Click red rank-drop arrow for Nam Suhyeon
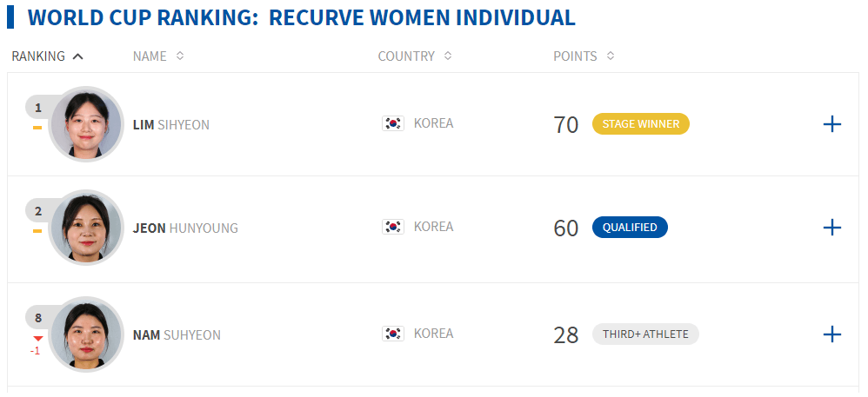The height and width of the screenshot is (397, 868). (x=37, y=339)
